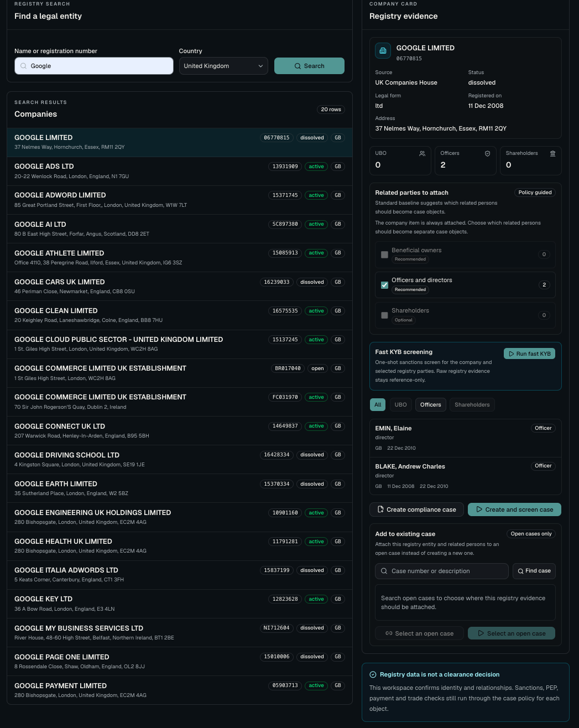The height and width of the screenshot is (728, 579).
Task: Select the UBO filter tab
Action: 401,405
